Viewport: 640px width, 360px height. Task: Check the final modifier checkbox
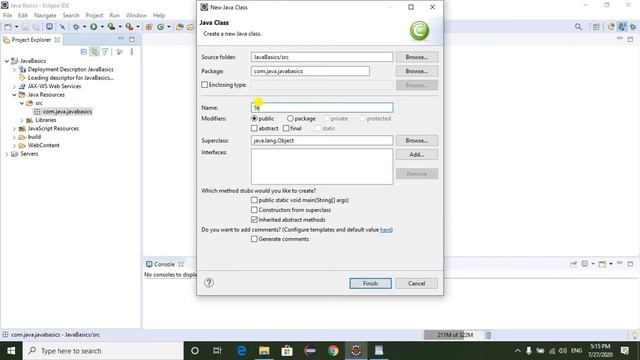(x=286, y=129)
